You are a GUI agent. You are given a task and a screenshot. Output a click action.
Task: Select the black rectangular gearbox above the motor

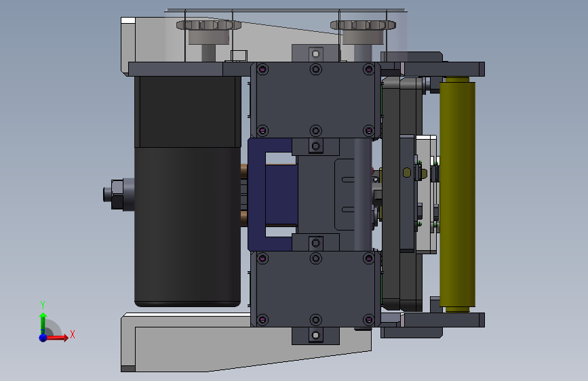click(187, 112)
